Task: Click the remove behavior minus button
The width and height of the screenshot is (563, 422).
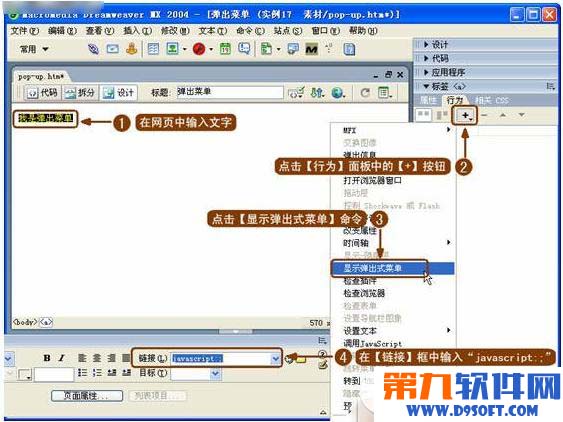Action: click(x=484, y=115)
